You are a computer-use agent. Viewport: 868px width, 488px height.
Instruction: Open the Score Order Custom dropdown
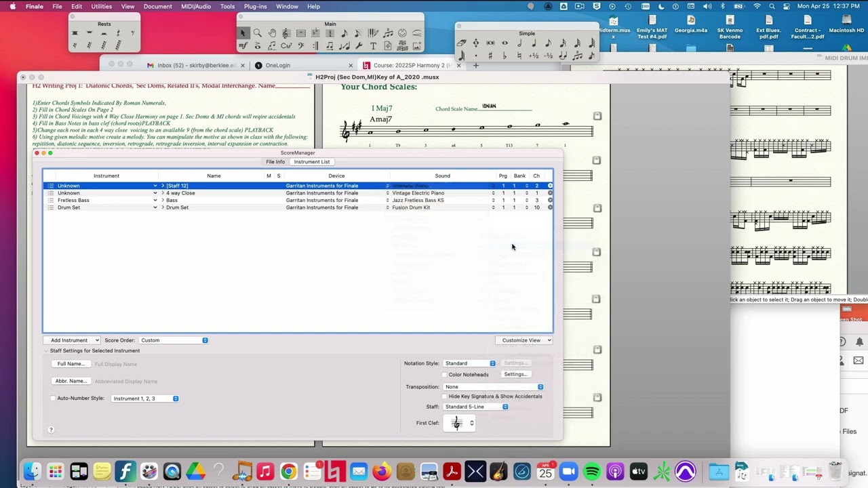pyautogui.click(x=174, y=340)
